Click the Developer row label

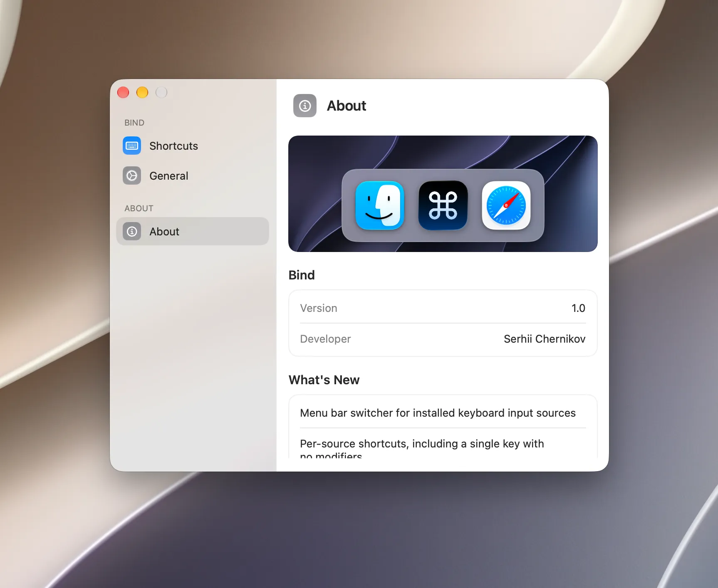point(325,339)
